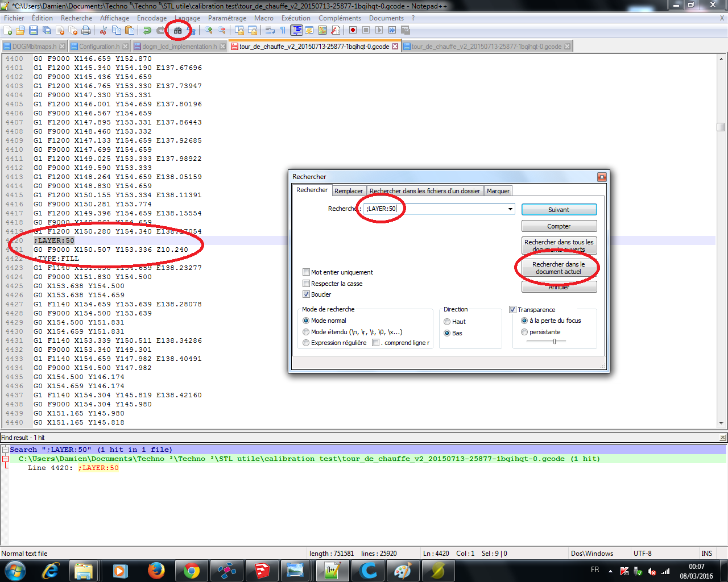Open Find with the binoculars icon
The image size is (728, 582).
(178, 30)
